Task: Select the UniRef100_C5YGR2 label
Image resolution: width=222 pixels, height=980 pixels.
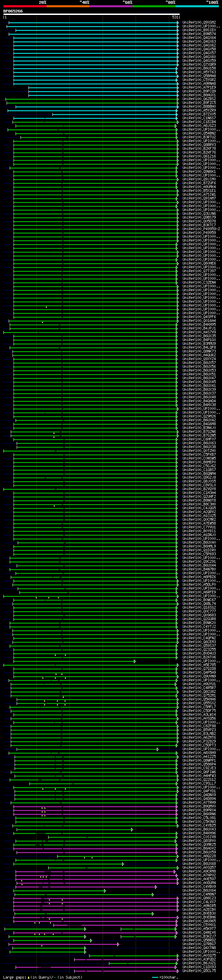Action: point(199,80)
